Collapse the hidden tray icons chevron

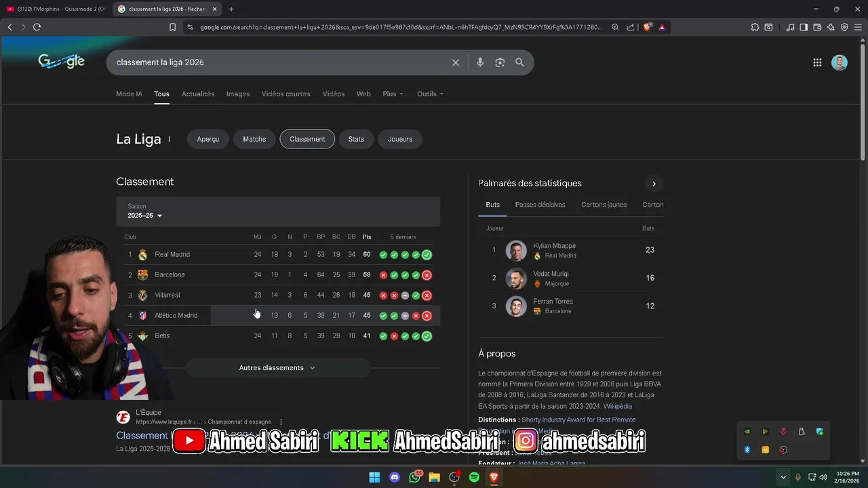pos(783,477)
